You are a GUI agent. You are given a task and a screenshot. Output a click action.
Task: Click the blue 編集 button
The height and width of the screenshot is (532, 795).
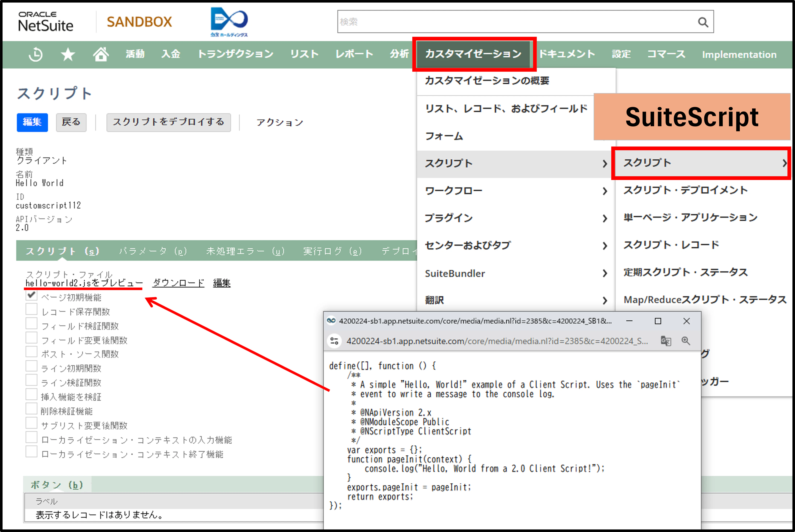(32, 122)
